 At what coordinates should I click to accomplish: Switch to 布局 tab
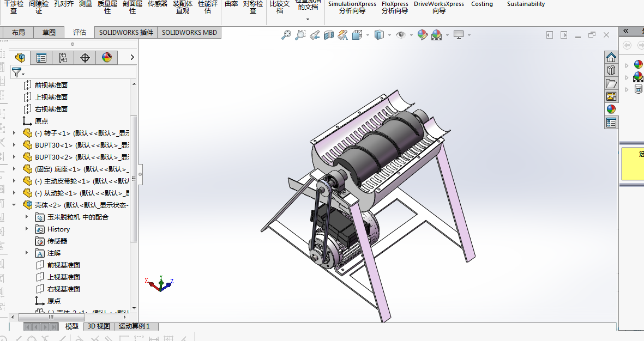18,33
